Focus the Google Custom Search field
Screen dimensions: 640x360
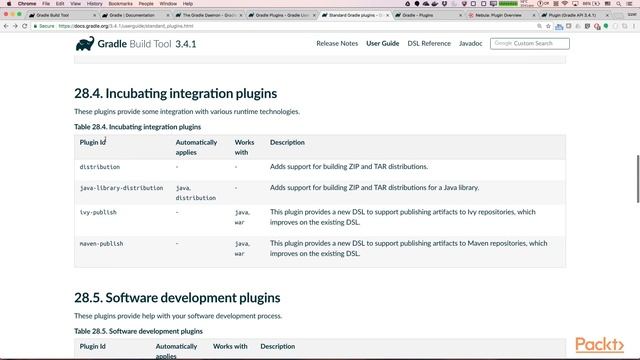530,43
